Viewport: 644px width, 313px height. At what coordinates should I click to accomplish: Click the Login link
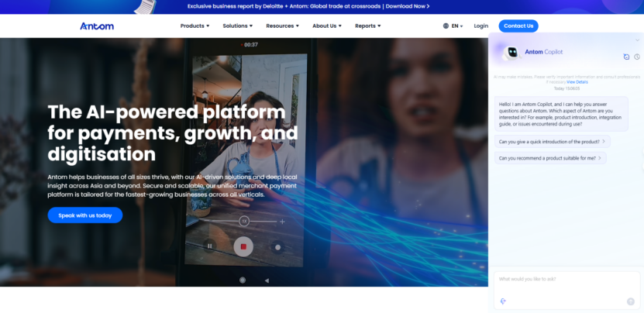481,26
